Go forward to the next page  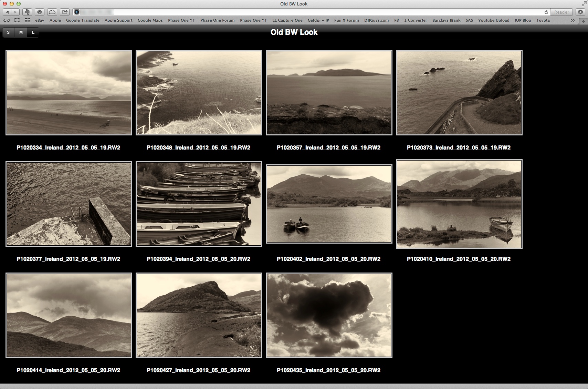pyautogui.click(x=15, y=12)
